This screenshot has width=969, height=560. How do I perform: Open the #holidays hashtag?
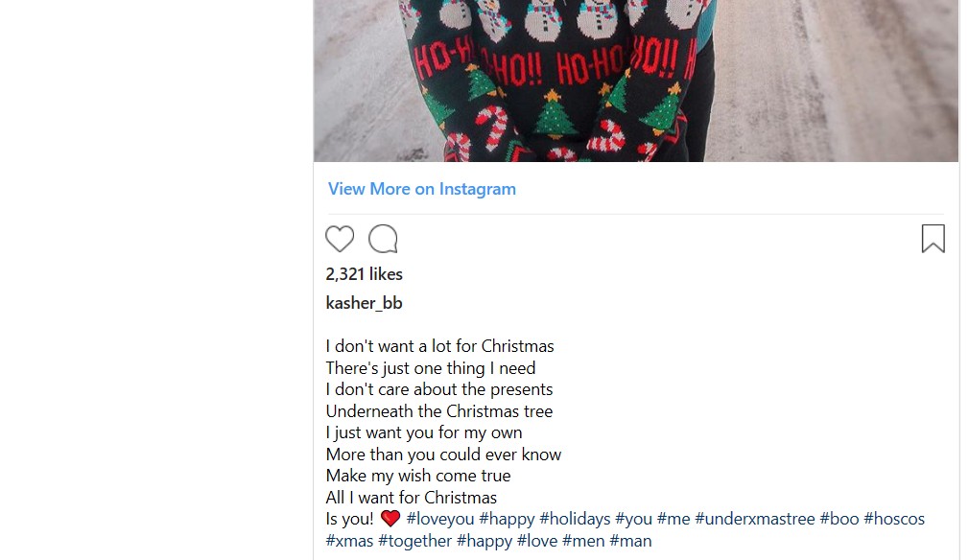[x=575, y=520]
